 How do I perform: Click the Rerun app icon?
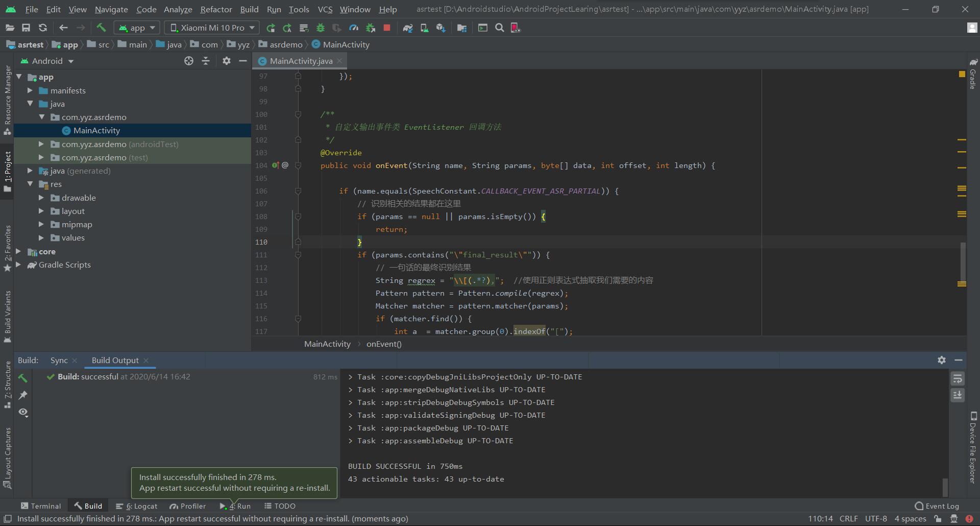pyautogui.click(x=271, y=28)
